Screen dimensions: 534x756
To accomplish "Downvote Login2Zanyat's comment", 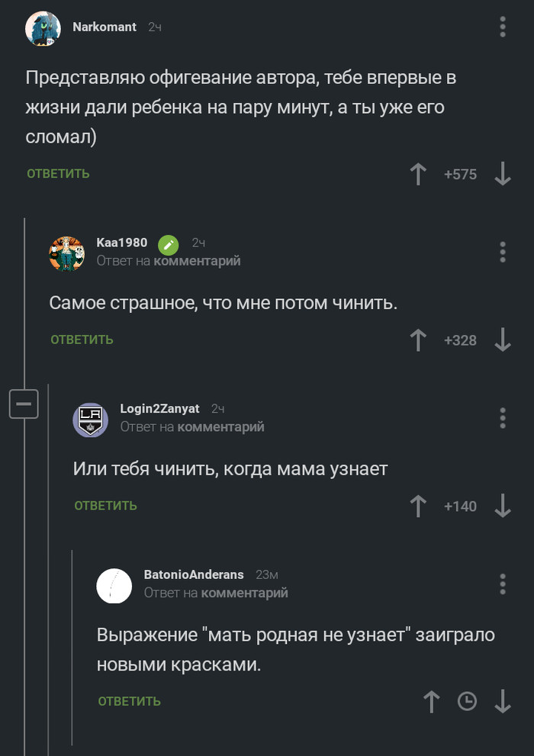I will [502, 506].
